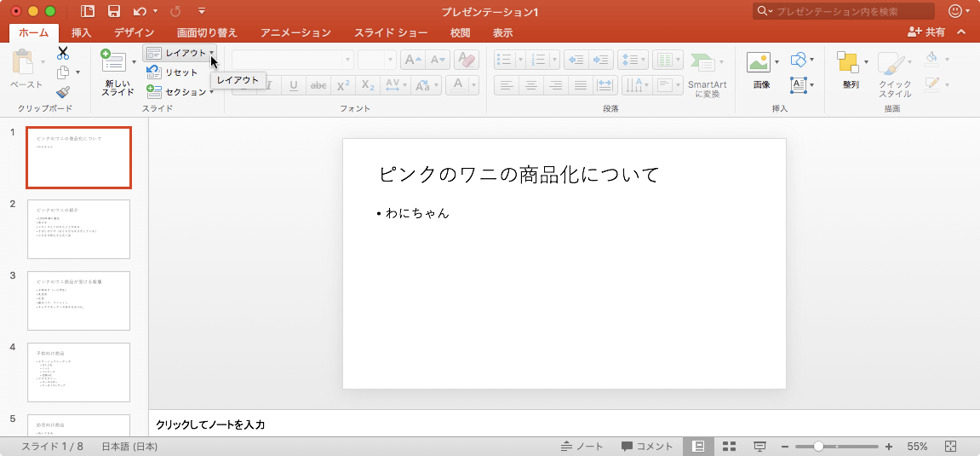
Task: Expand the セクション section dropdown
Action: 180,91
